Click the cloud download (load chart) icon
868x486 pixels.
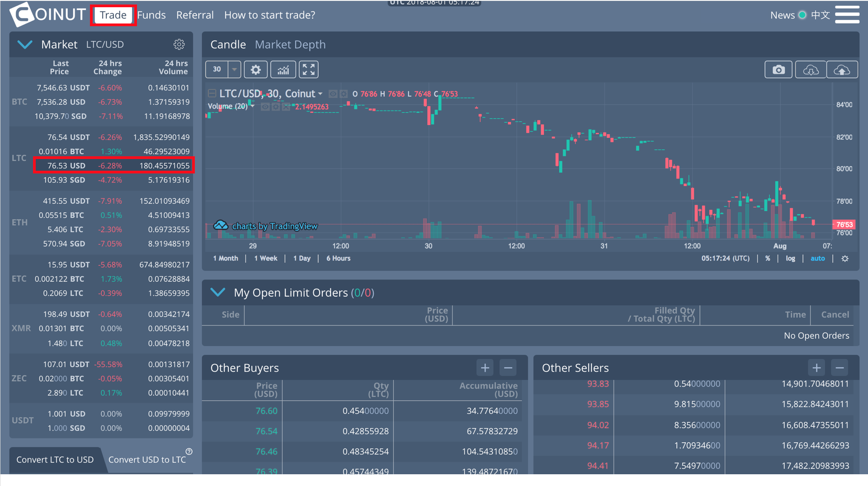(x=810, y=70)
